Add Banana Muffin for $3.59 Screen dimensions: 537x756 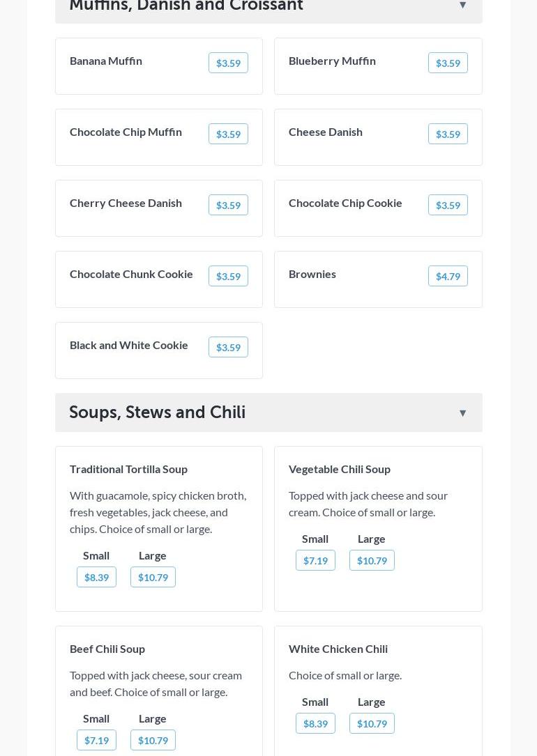point(228,63)
